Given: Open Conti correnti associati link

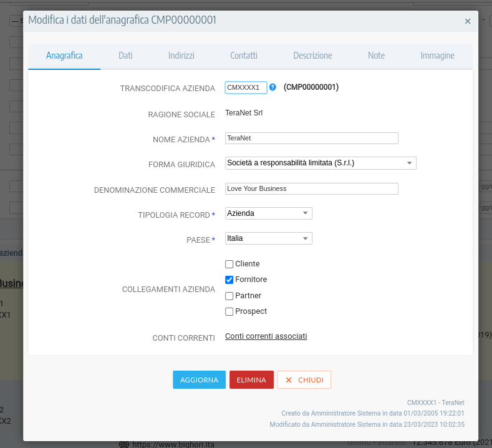Looking at the screenshot, I should coord(266,336).
